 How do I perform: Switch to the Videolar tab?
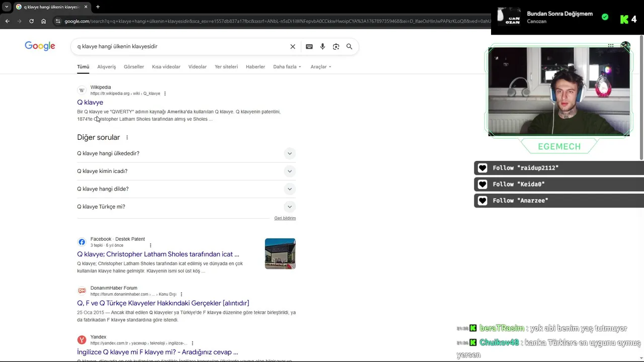pyautogui.click(x=197, y=67)
